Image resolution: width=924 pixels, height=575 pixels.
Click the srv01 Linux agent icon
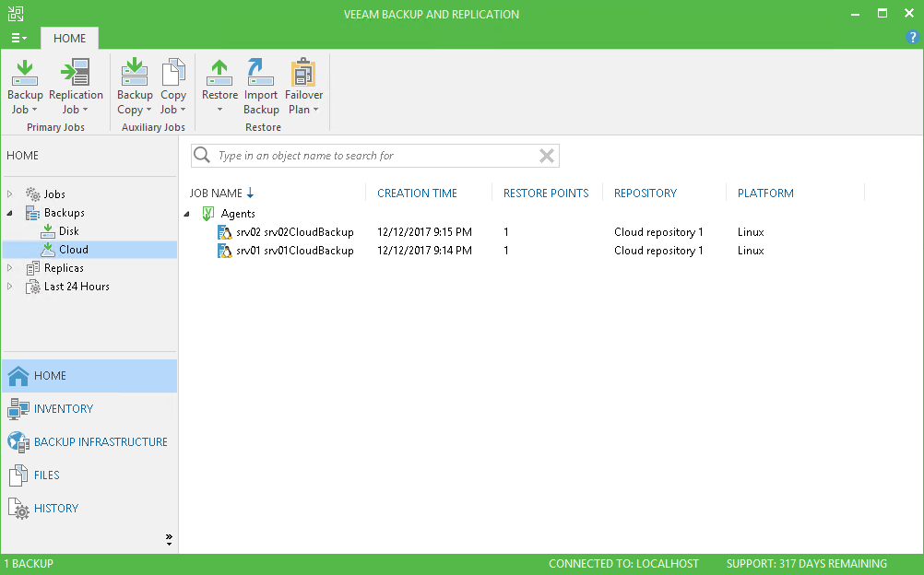(x=224, y=251)
